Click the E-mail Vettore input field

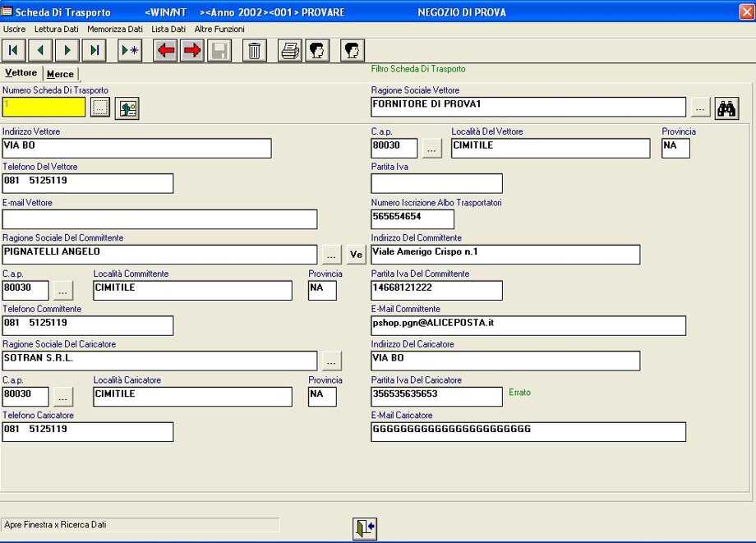tap(159, 219)
